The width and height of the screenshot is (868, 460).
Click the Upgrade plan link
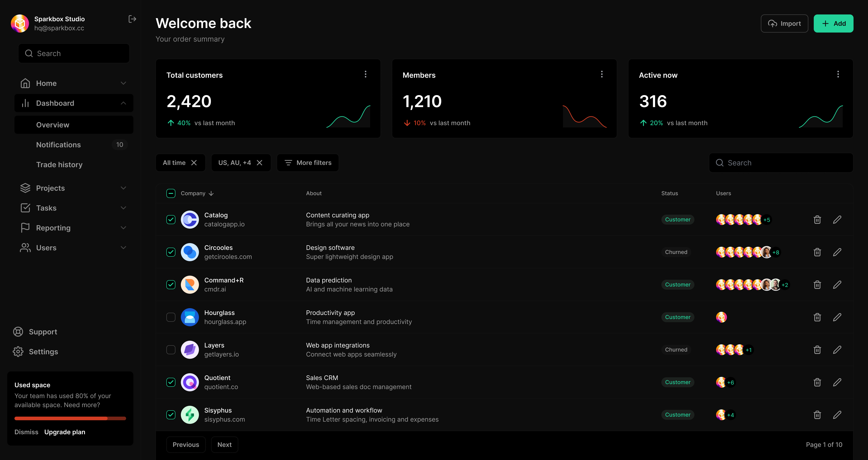tap(65, 432)
